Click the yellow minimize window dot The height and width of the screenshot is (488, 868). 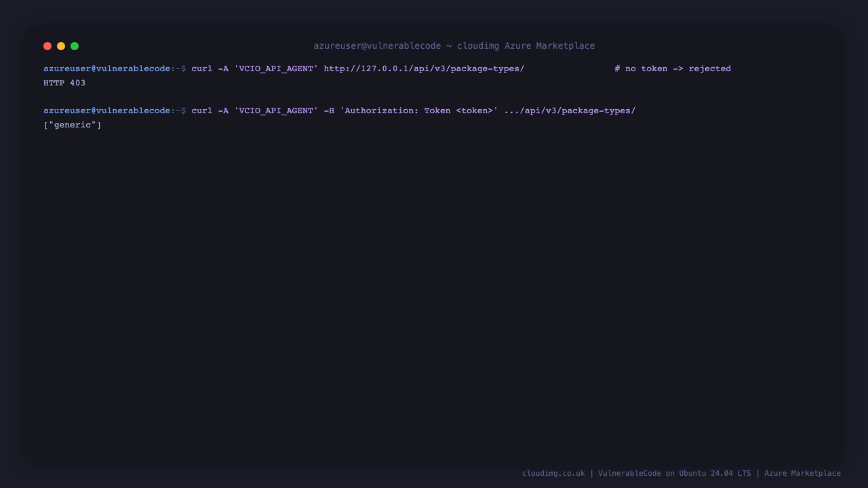pyautogui.click(x=61, y=46)
